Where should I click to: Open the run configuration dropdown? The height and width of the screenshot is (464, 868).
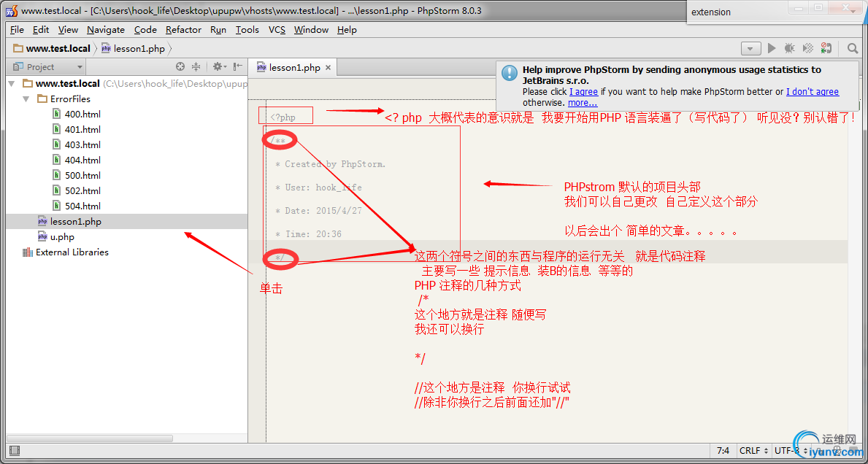tap(750, 49)
